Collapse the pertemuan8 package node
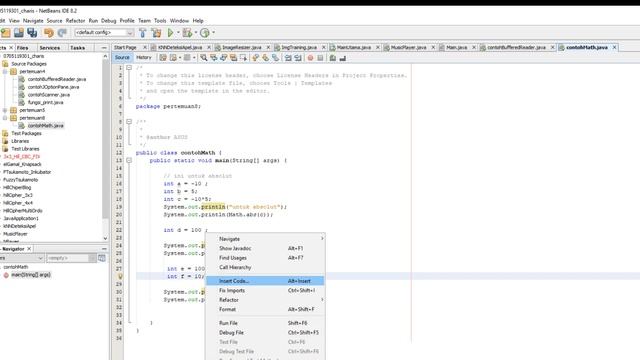The width and height of the screenshot is (640, 360). click(5, 118)
